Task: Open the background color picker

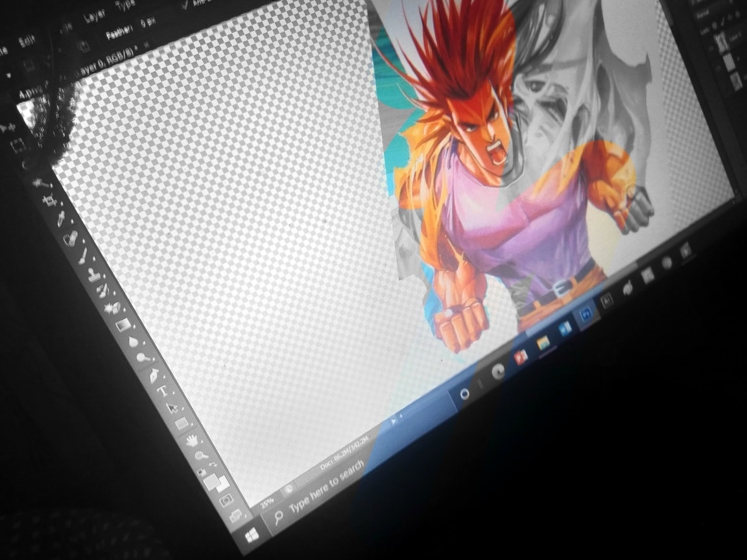Action: tap(223, 485)
